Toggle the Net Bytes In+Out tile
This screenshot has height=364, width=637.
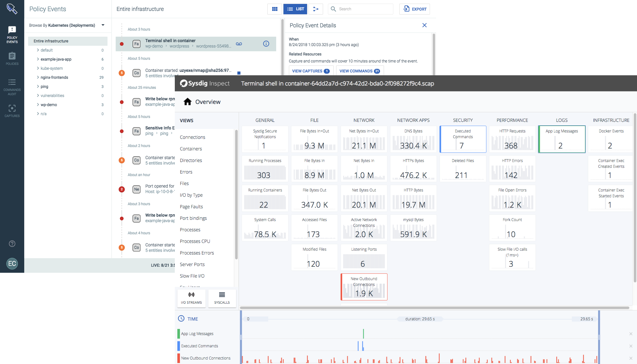coord(364,139)
